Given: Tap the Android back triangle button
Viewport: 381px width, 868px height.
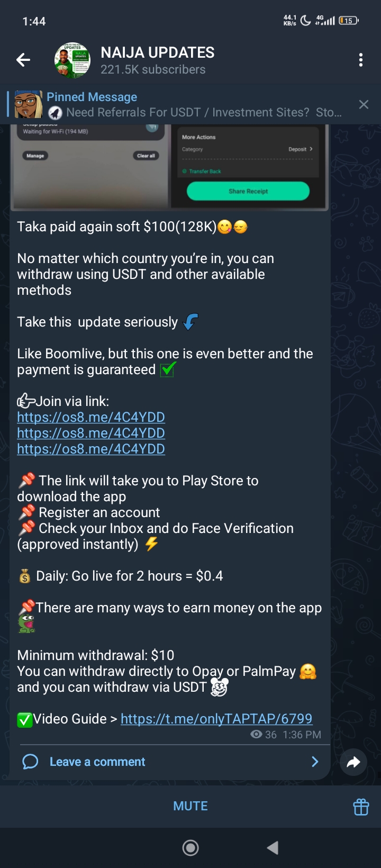Looking at the screenshot, I should [273, 848].
